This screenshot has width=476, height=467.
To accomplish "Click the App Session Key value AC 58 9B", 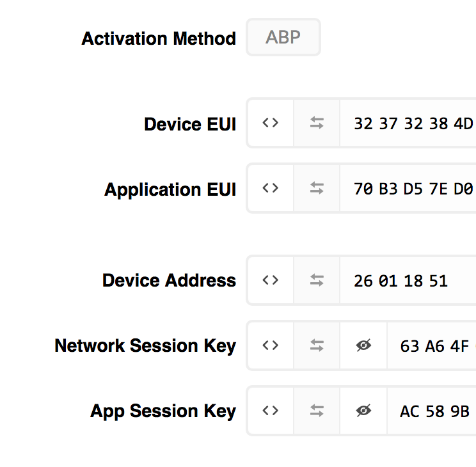I will tap(434, 411).
